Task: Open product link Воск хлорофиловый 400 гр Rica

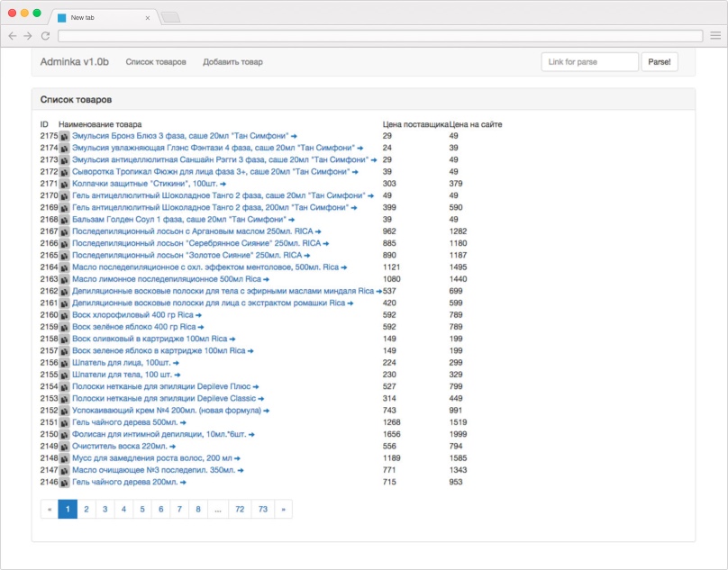Action: (x=132, y=315)
